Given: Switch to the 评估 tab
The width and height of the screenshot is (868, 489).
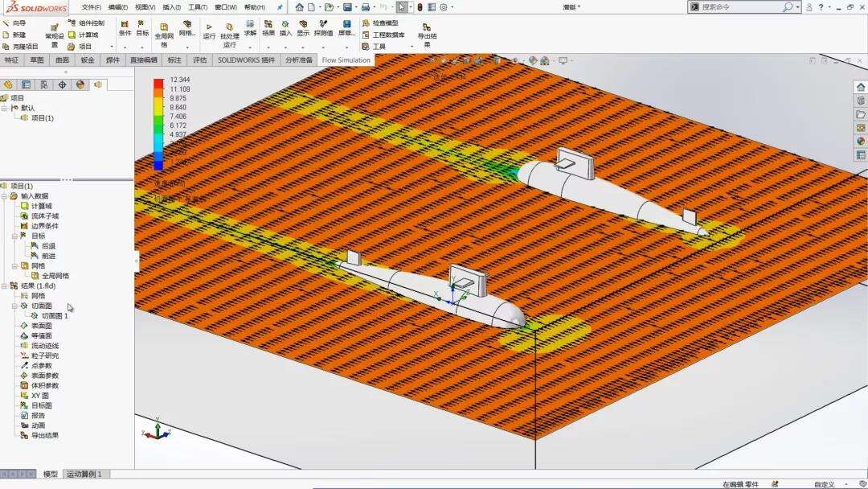Looking at the screenshot, I should pyautogui.click(x=199, y=60).
